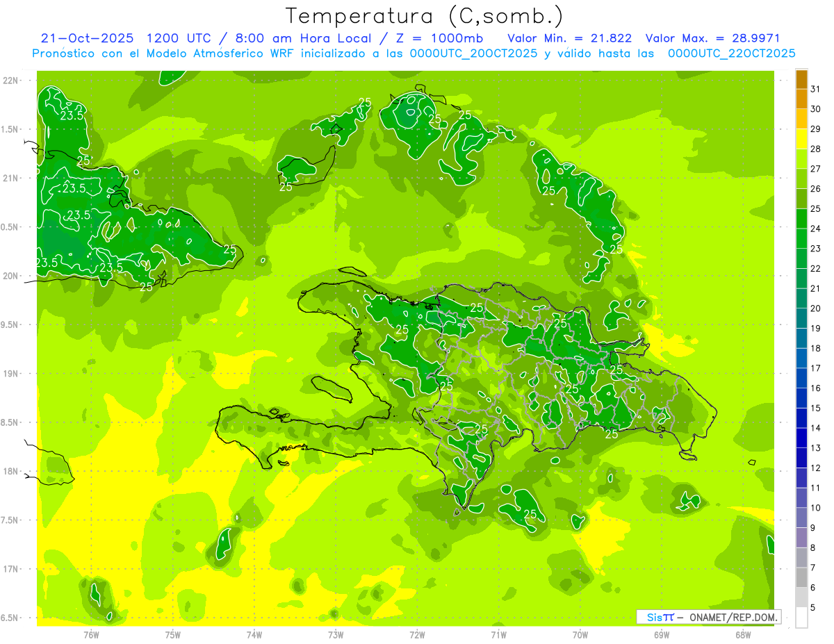Click the 22N latitude axis label
The image size is (834, 644).
(x=12, y=80)
